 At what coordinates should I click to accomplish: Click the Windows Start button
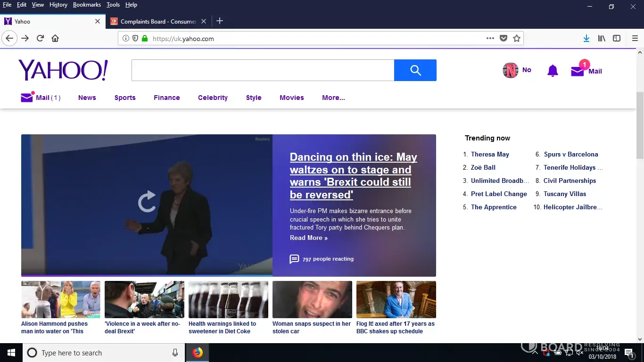click(11, 353)
